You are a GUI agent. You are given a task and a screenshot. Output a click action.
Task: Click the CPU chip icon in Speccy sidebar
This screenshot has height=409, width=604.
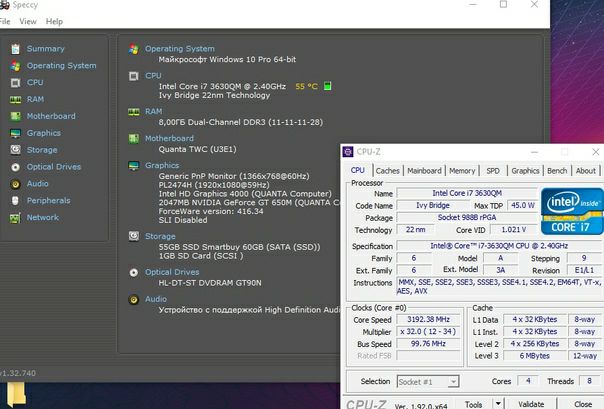[x=15, y=83]
